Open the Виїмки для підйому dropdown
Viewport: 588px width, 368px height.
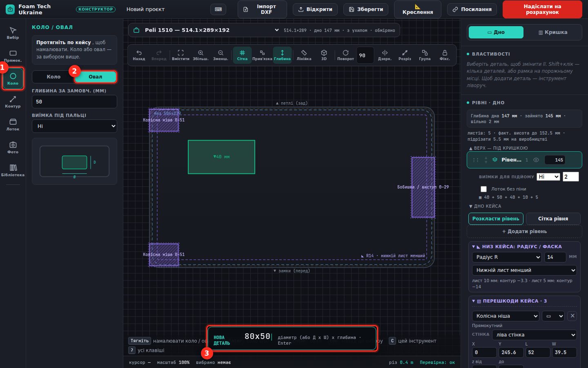(548, 177)
